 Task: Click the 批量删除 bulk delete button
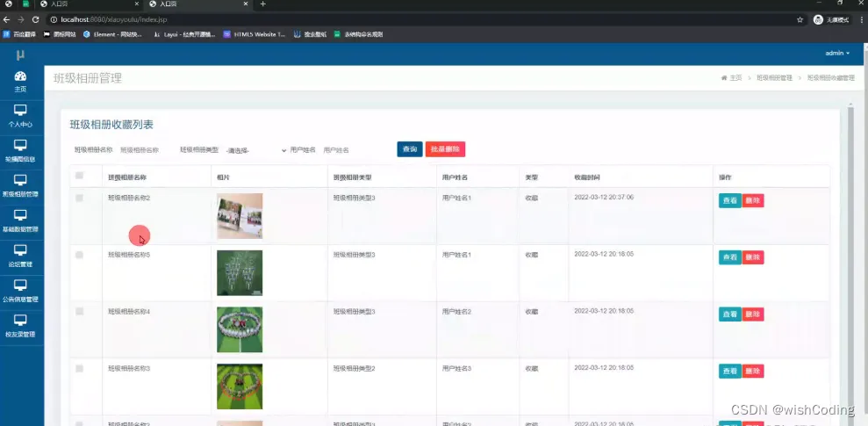[x=445, y=149]
